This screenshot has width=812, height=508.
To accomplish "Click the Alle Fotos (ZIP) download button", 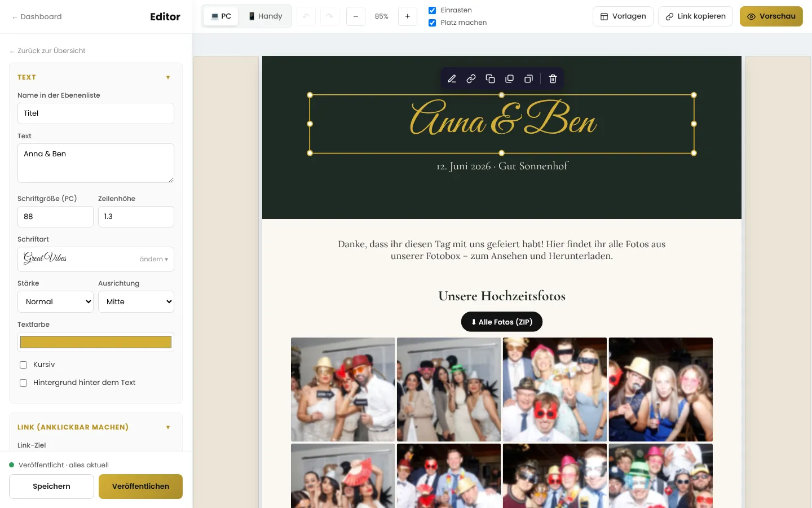I will (x=502, y=322).
